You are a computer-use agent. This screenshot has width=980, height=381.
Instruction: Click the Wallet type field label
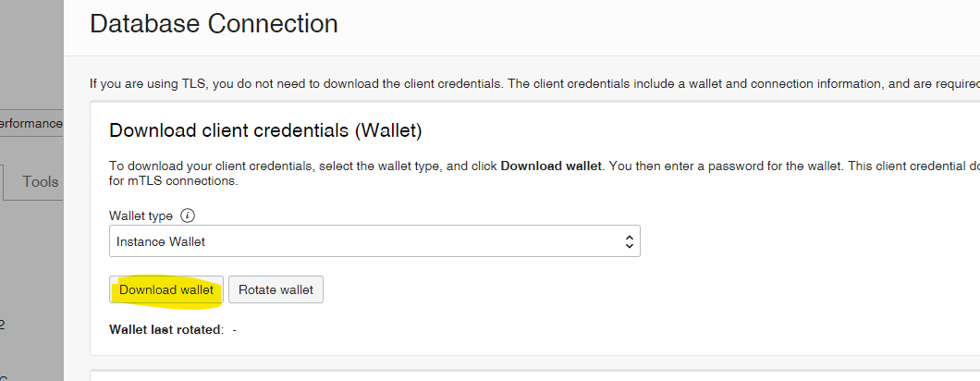(x=141, y=215)
